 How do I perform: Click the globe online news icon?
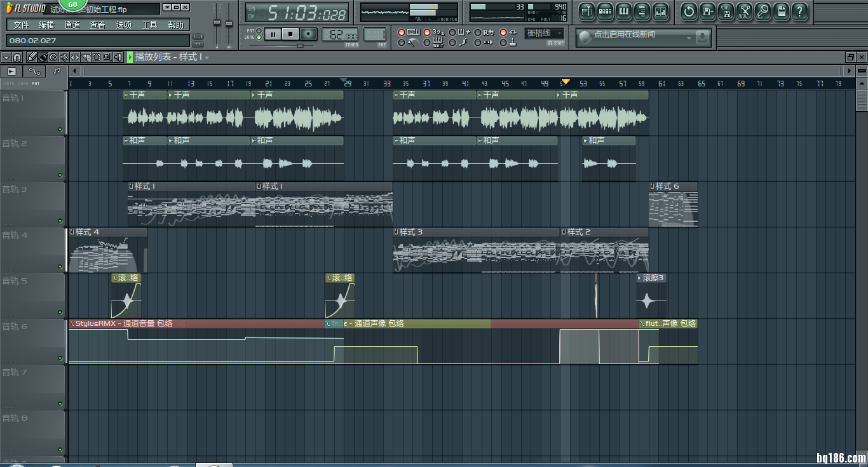tap(585, 37)
